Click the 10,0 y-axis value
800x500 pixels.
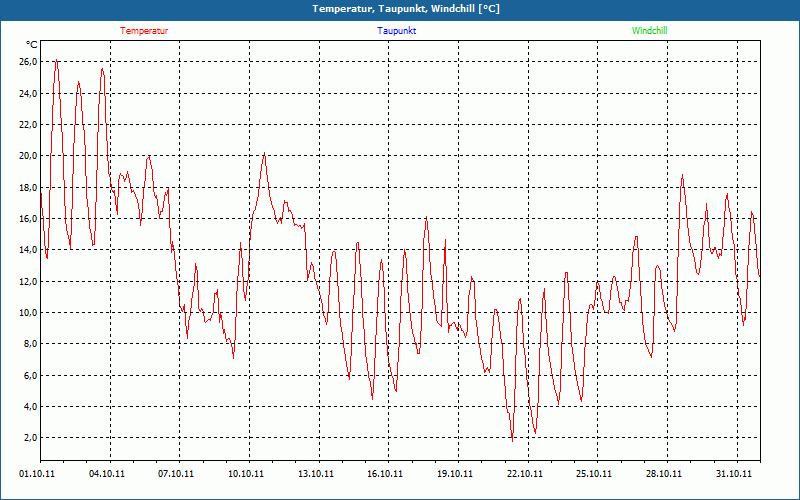coord(28,312)
